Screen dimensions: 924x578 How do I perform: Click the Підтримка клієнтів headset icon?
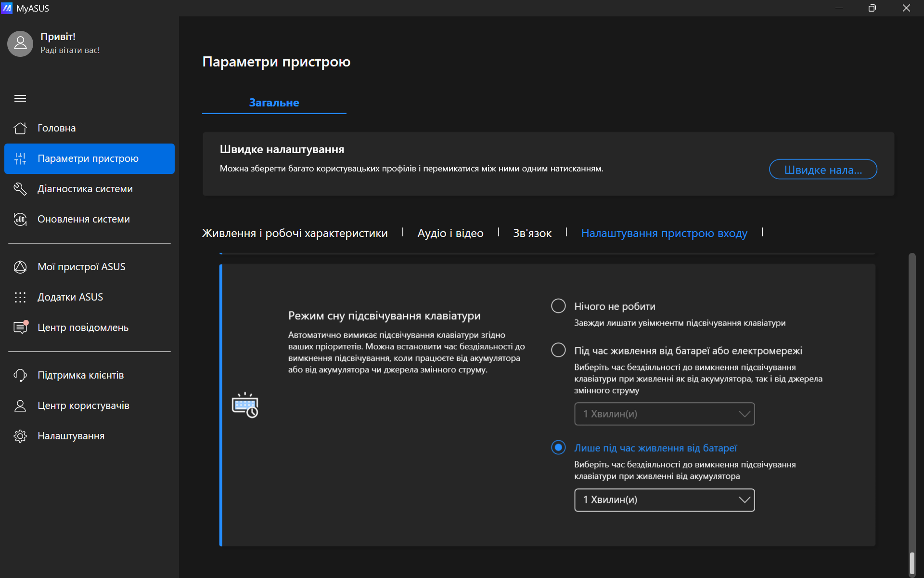click(x=20, y=375)
